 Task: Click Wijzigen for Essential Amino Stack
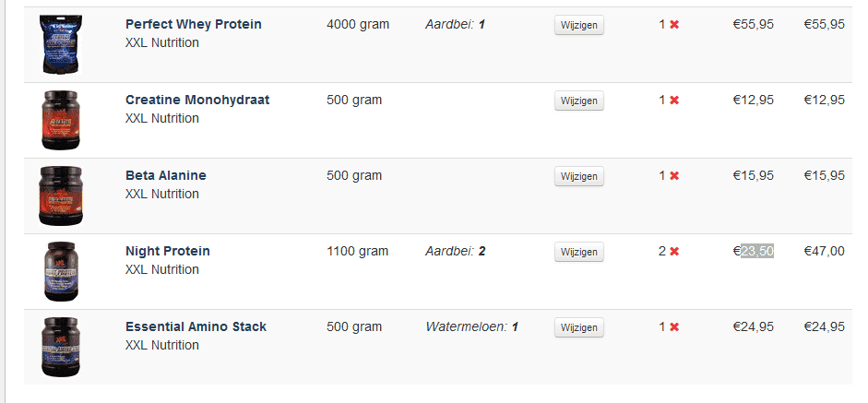pos(579,327)
